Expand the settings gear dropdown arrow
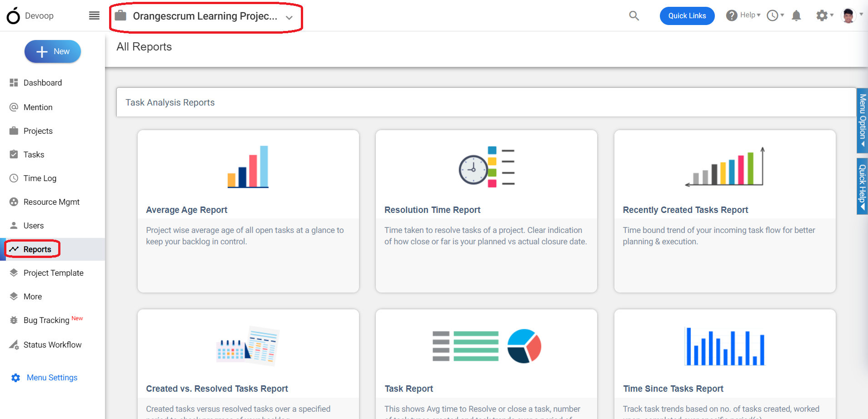Viewport: 868px width, 419px height. coord(832,15)
